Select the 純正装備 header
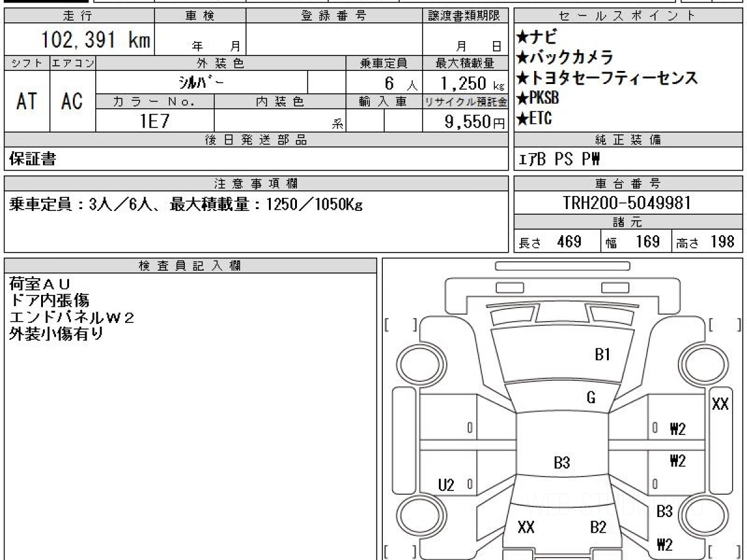The height and width of the screenshot is (560, 747). [628, 140]
